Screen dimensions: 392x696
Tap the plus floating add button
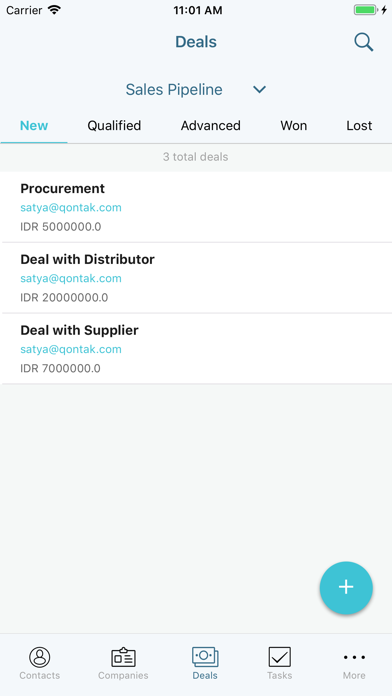click(346, 587)
